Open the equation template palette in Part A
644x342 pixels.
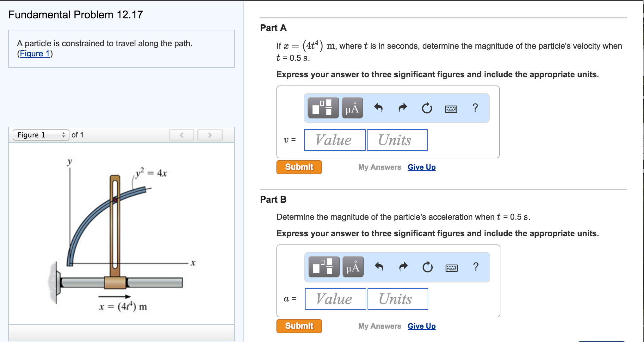(x=323, y=108)
